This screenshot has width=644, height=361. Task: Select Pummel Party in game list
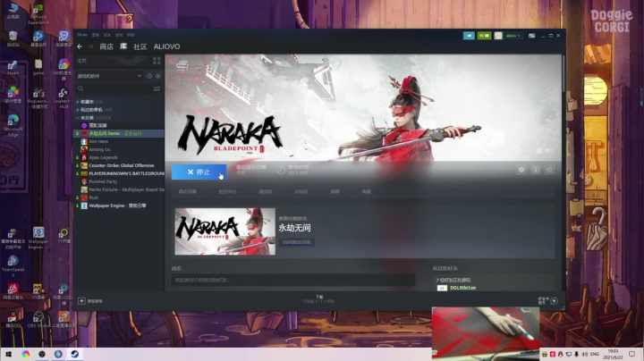[119, 181]
